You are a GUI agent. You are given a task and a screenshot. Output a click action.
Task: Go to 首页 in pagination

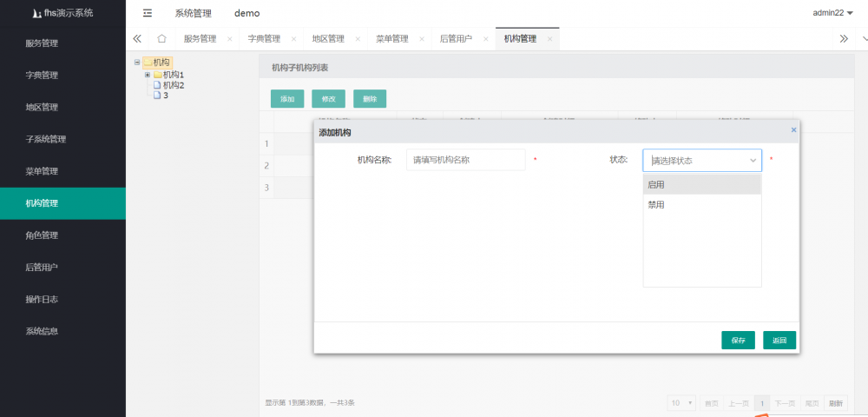[x=712, y=403]
